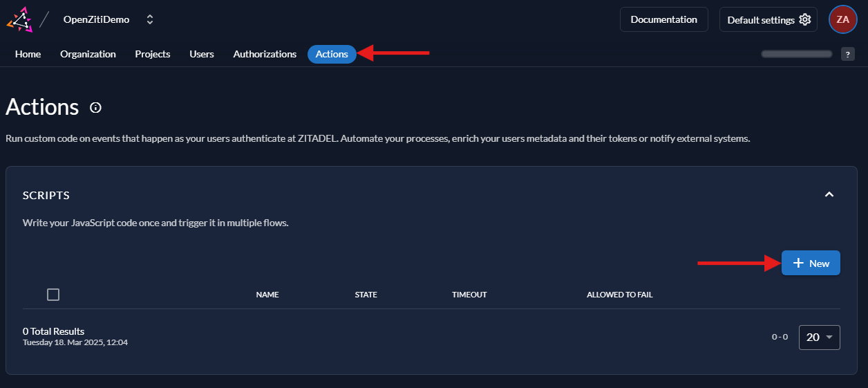
Task: Navigate to the Users tab
Action: click(202, 54)
